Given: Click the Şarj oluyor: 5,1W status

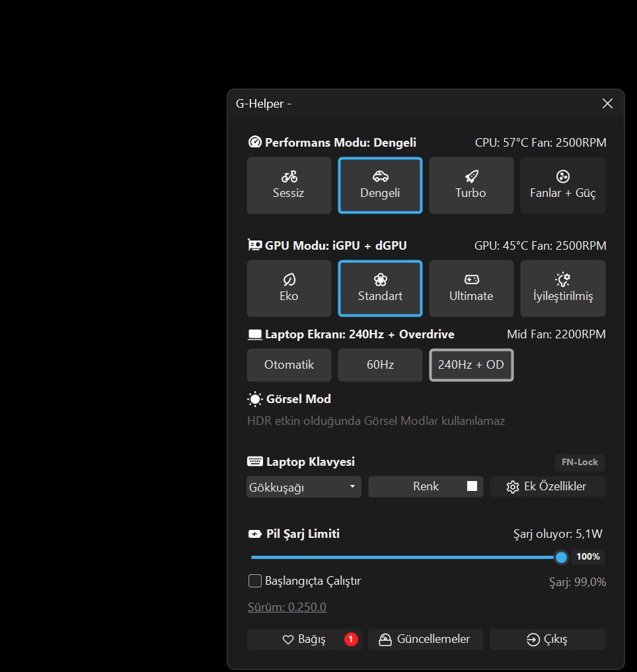Looking at the screenshot, I should click(558, 534).
